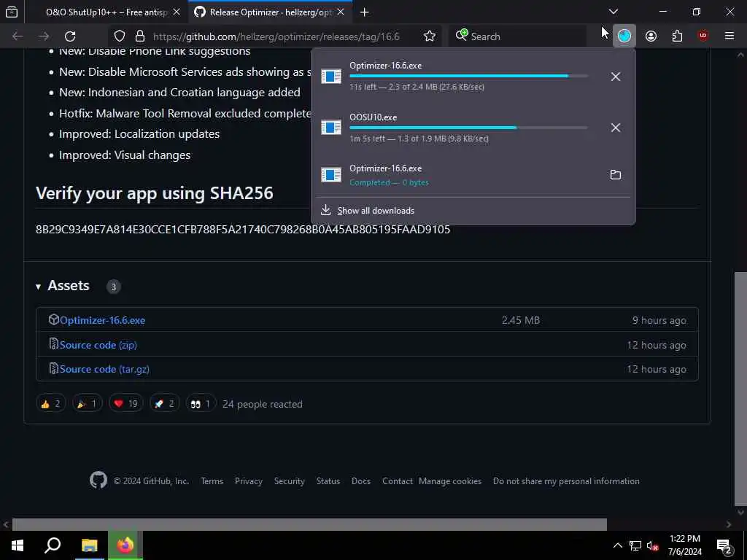
Task: Open the list all tabs dropdown arrow
Action: (x=613, y=12)
